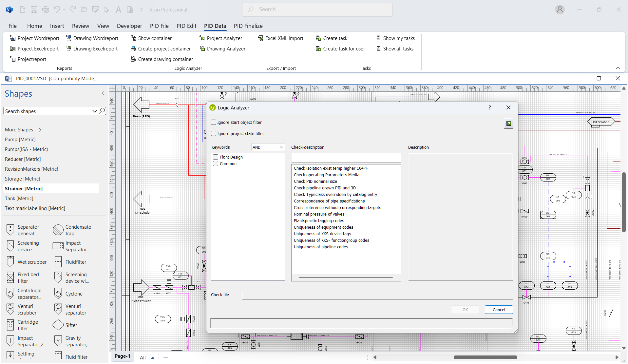The height and width of the screenshot is (364, 628).
Task: Open Project Excelreport
Action: point(34,49)
